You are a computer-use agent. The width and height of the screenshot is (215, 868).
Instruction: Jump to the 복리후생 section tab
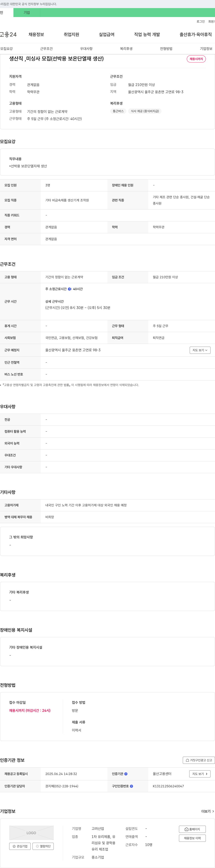[126, 49]
